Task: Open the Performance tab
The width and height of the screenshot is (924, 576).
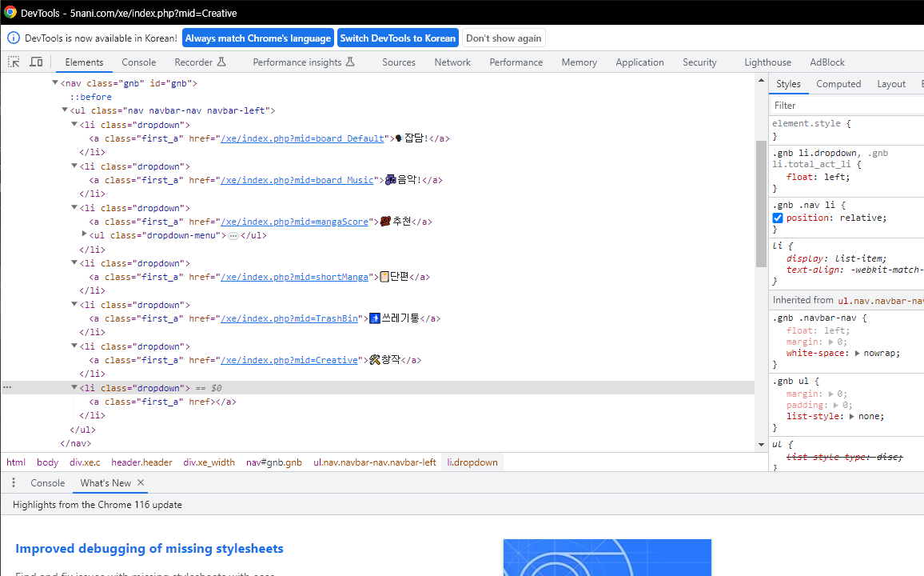Action: [516, 62]
